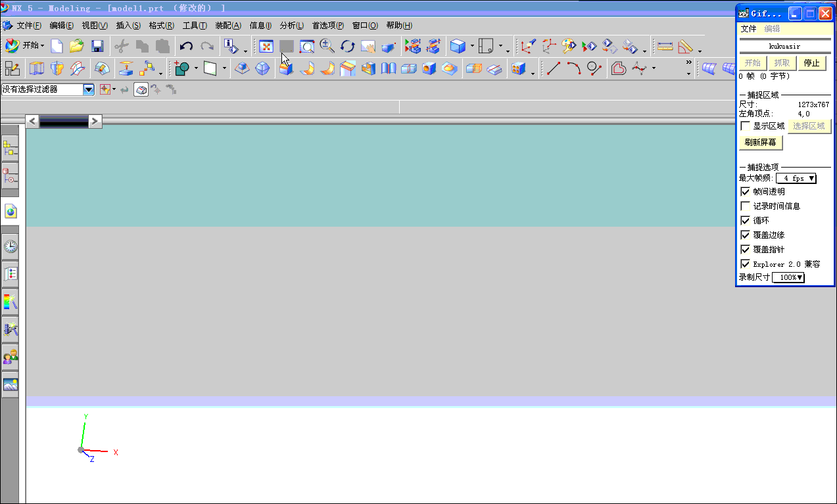Undo the last action

coord(187,46)
